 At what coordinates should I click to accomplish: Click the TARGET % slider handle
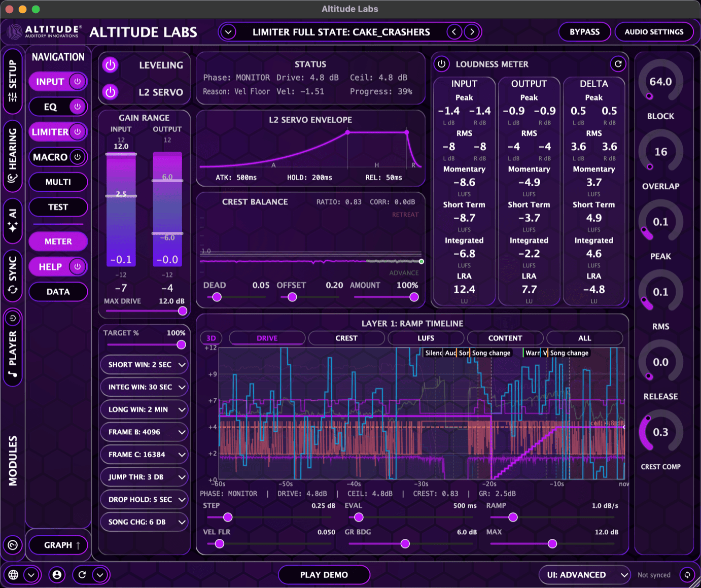tap(181, 344)
